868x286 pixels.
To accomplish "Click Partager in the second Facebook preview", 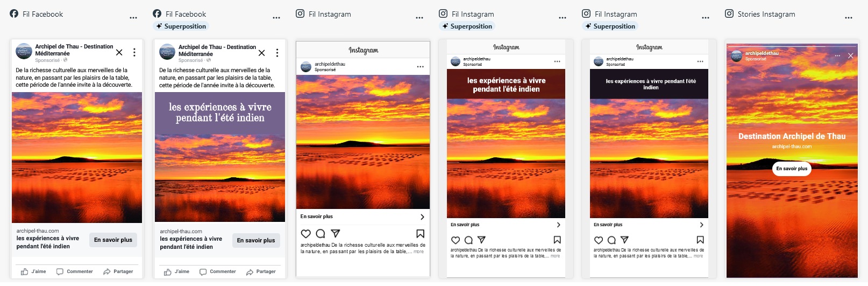I will (x=261, y=272).
